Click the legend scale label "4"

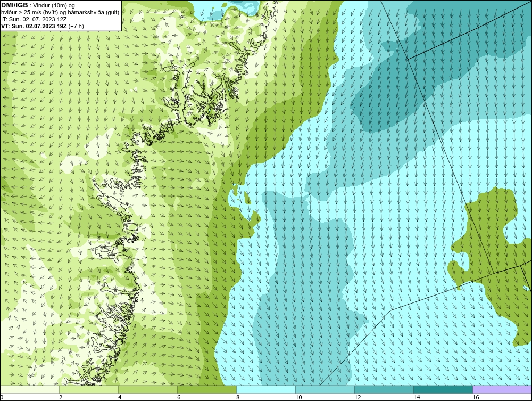coord(119,397)
